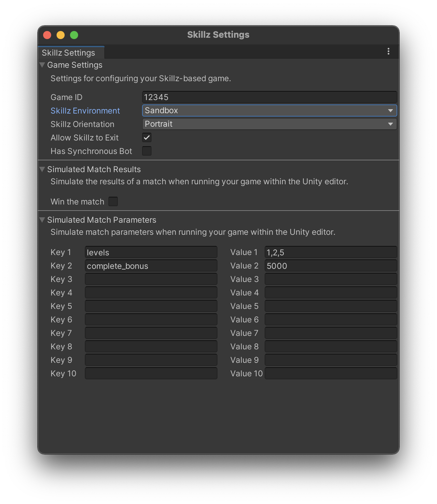The width and height of the screenshot is (437, 504).
Task: Focus the empty Value 7 field
Action: 331,333
